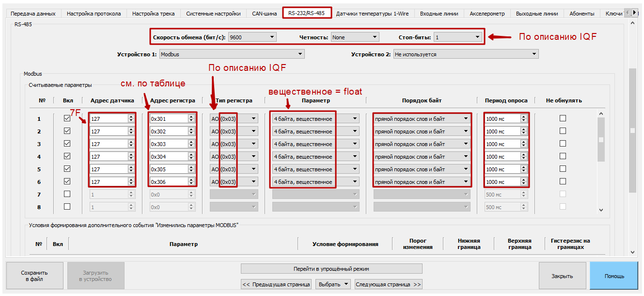This screenshot has height=296, width=644.
Task: Open Параметр dropdown in row 5
Action: coord(315,169)
